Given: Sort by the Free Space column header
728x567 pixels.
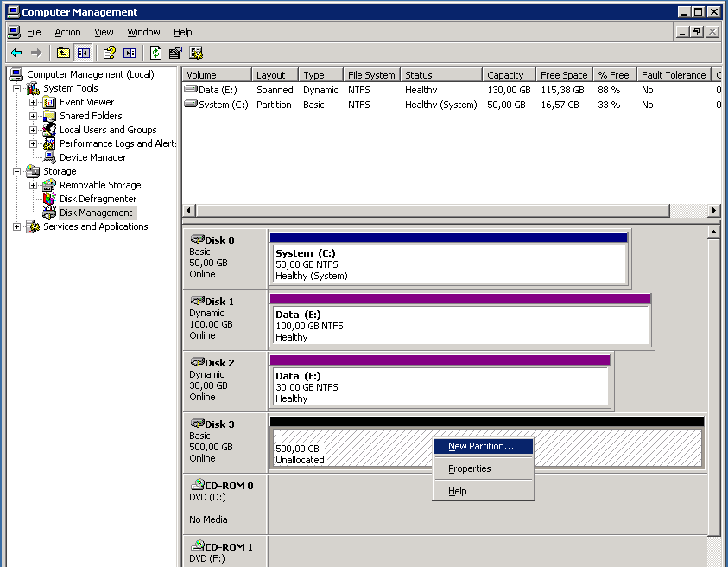Looking at the screenshot, I should (564, 75).
